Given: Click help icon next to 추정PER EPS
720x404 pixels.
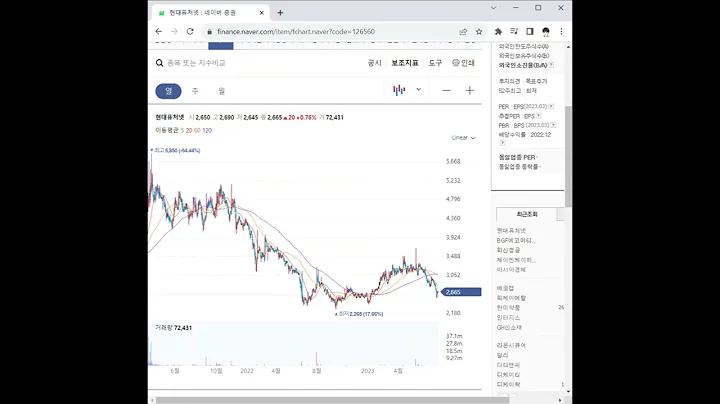Looking at the screenshot, I should (x=539, y=116).
